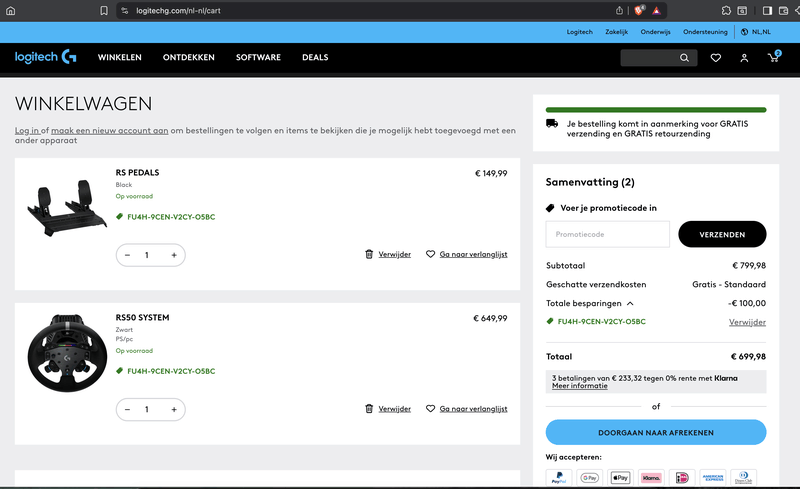Increase RS Pedals quantity with plus

pyautogui.click(x=174, y=255)
